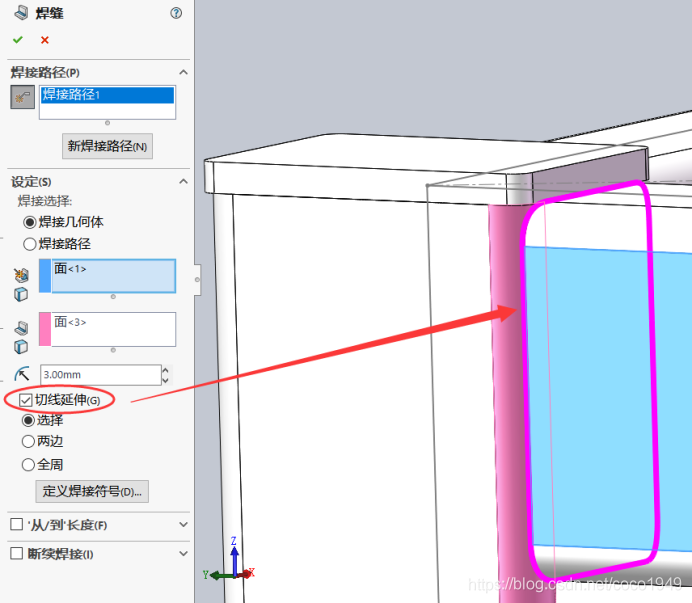Cancel weld bead with red X
Viewport: 692px width, 603px height.
[45, 40]
